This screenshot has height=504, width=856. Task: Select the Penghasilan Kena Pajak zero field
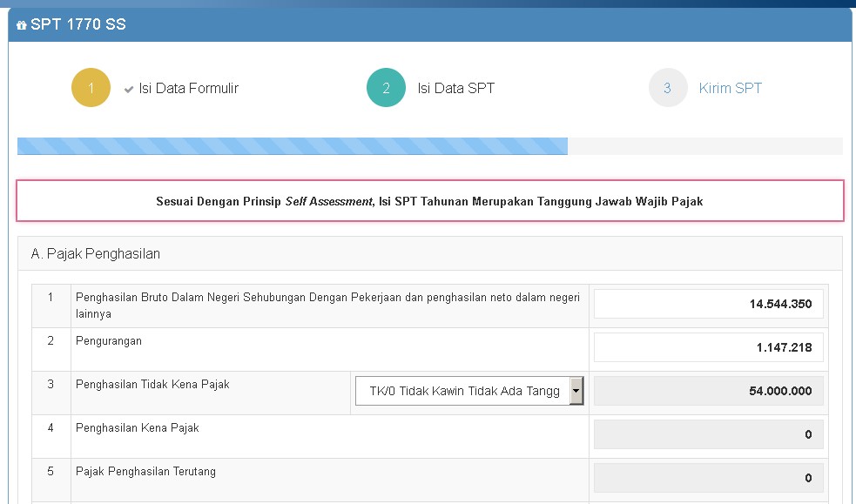click(x=707, y=433)
